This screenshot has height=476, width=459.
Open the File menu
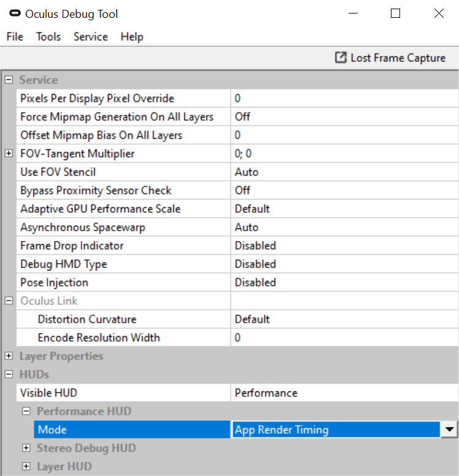pos(15,37)
